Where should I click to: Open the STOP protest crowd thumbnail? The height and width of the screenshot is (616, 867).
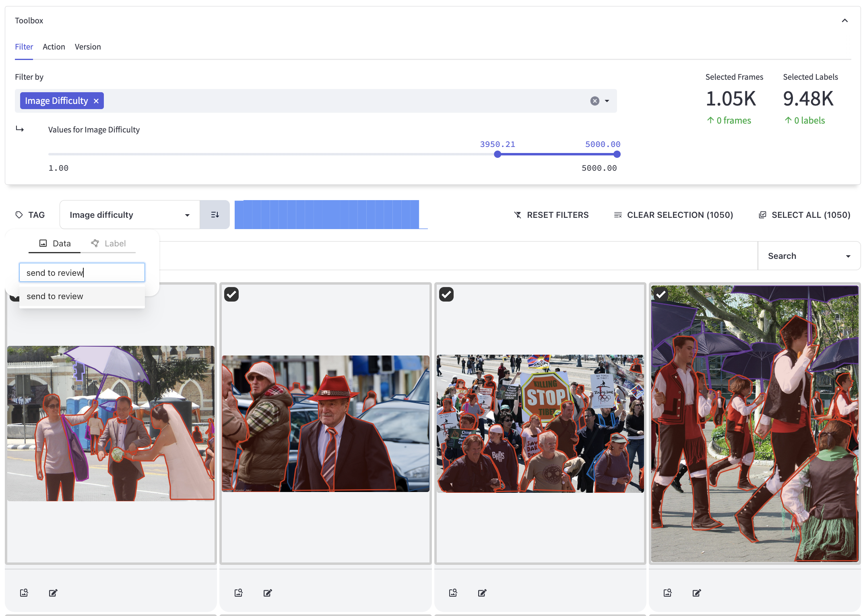(x=540, y=424)
